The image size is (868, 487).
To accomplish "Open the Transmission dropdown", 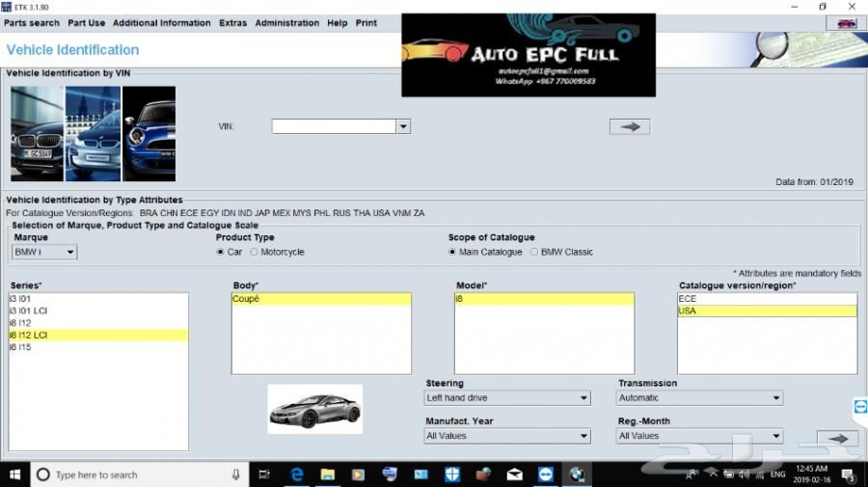I will point(700,398).
